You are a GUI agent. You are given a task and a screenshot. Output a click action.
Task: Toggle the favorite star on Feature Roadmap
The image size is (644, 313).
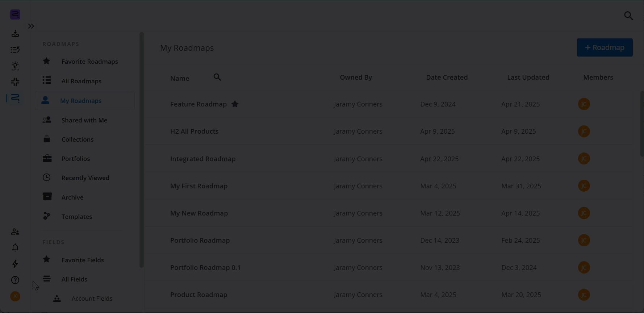coord(235,104)
